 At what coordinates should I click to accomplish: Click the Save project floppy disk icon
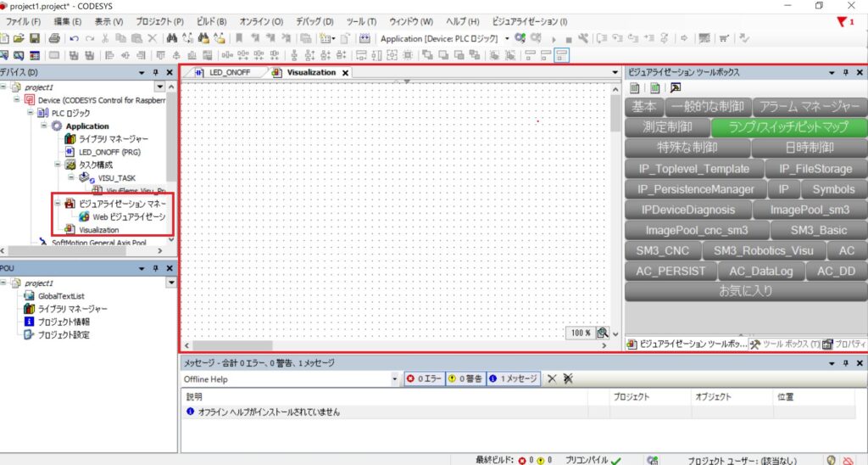pos(35,38)
